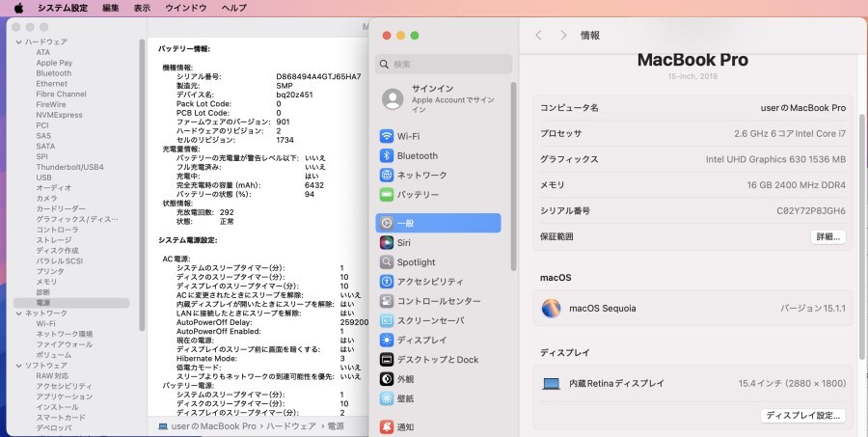Screen dimensions: 868x437
Task: Select メモリ in the hardware tree
Action: pyautogui.click(x=46, y=282)
